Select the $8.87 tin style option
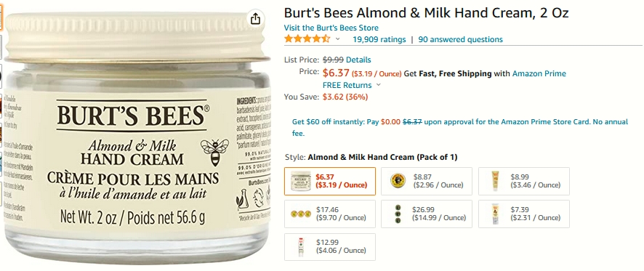The image size is (644, 271). pos(427,181)
